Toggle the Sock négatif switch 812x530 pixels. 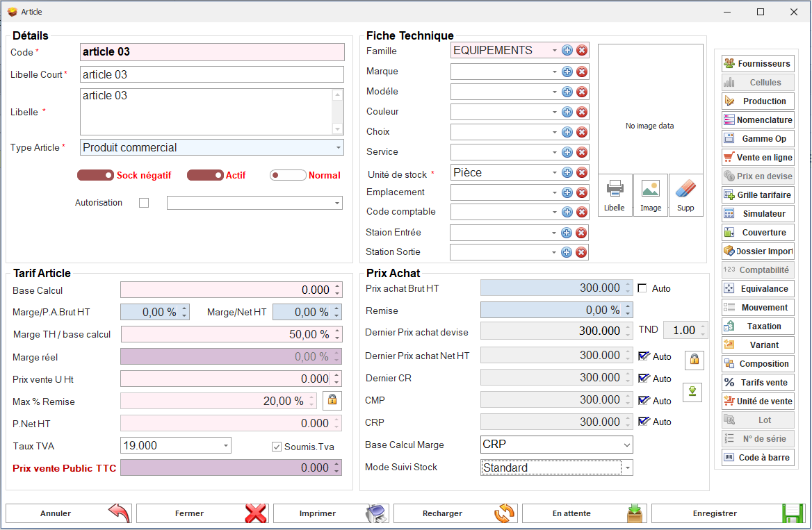click(96, 175)
